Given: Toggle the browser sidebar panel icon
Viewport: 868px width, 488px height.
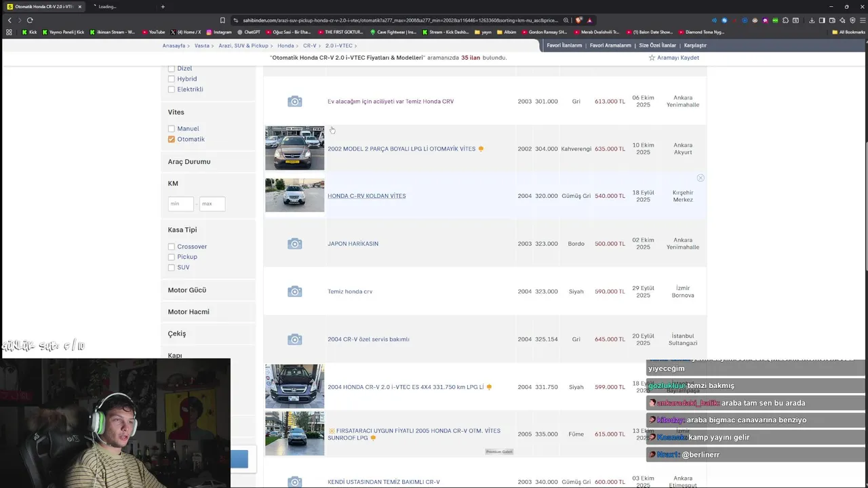Looking at the screenshot, I should coord(822,20).
